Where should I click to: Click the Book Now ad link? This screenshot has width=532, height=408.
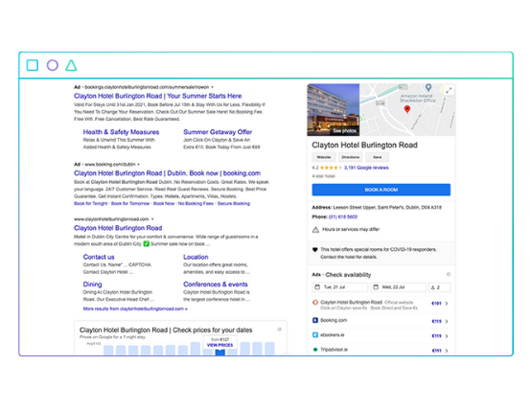[x=164, y=204]
